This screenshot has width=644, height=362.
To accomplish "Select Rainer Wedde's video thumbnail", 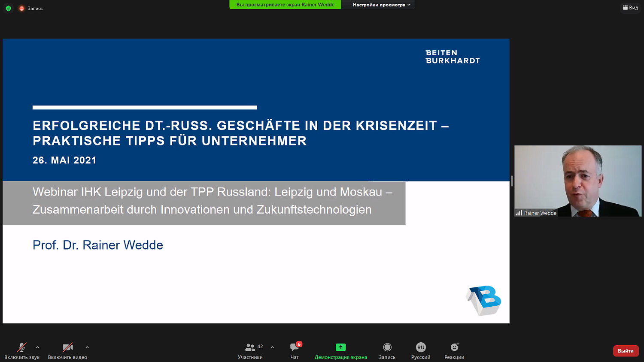I will click(x=578, y=181).
